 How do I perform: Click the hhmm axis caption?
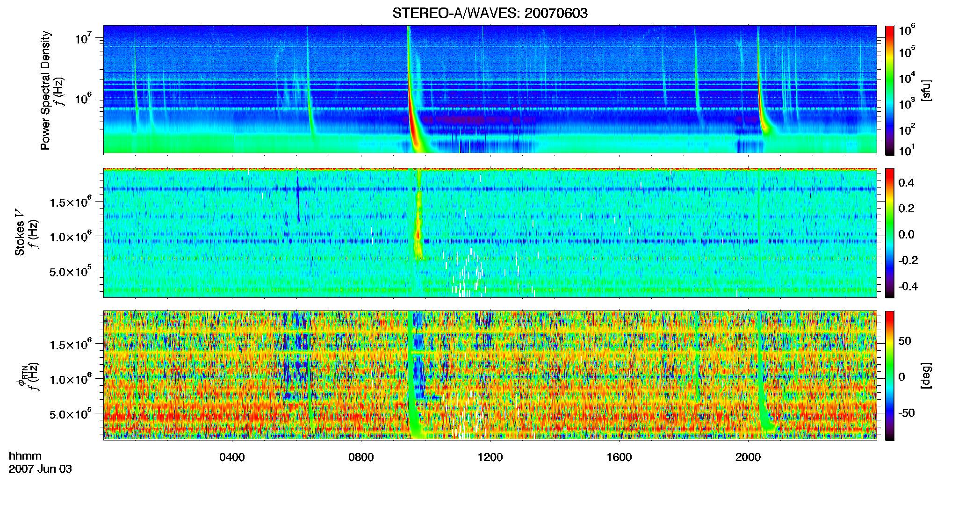pos(25,456)
